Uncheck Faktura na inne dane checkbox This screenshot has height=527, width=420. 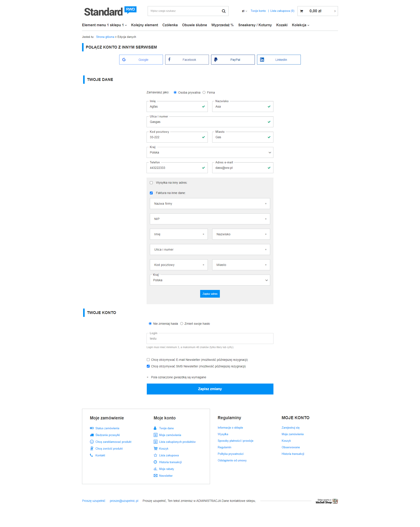click(x=151, y=193)
